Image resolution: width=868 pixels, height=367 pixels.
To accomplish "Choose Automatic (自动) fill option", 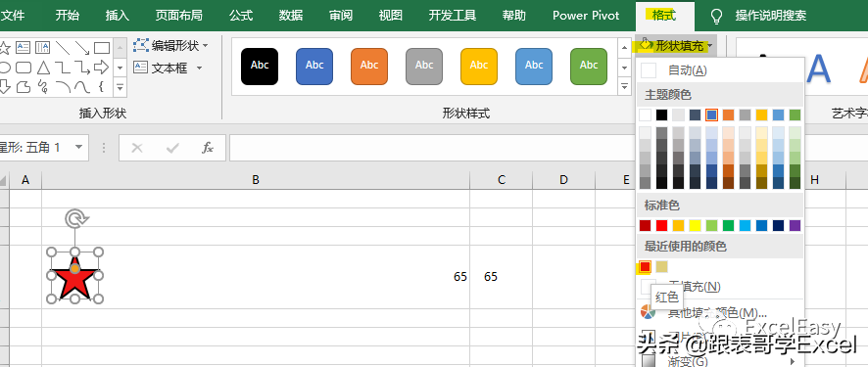I will (720, 70).
